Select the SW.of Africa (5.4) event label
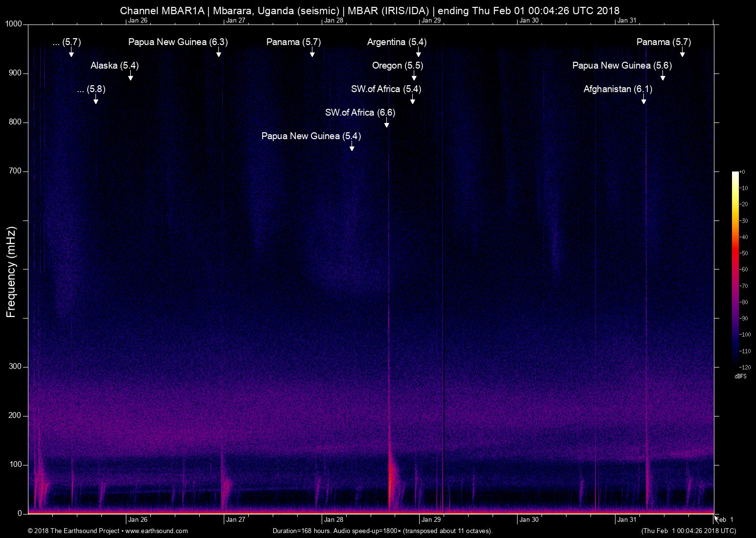Viewport: 756px width, 538px height. coord(386,89)
